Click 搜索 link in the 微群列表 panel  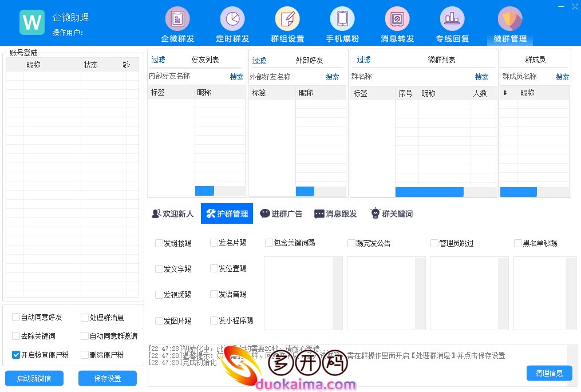tap(481, 77)
